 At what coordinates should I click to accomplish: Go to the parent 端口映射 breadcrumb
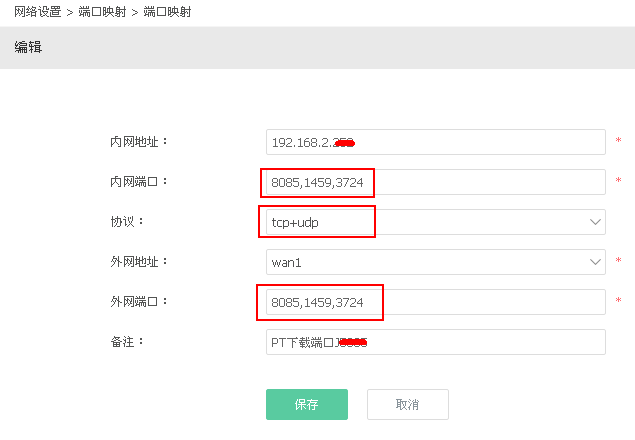(102, 12)
